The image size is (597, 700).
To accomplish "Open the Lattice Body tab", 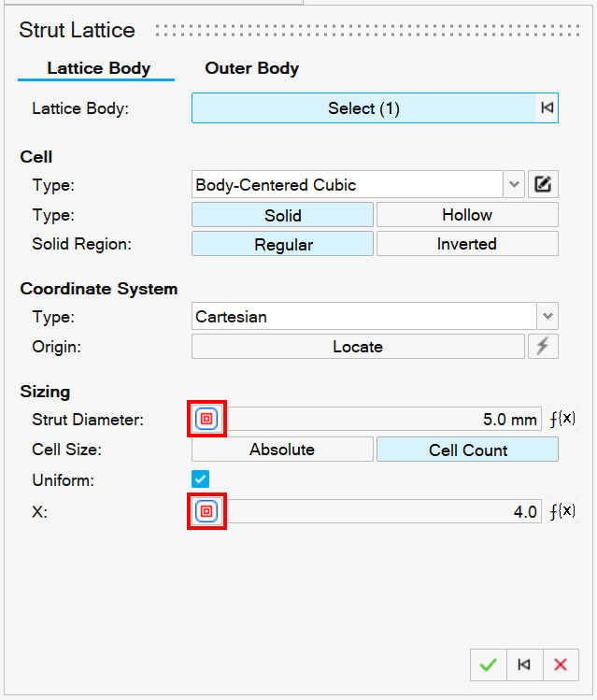I will coord(98,68).
